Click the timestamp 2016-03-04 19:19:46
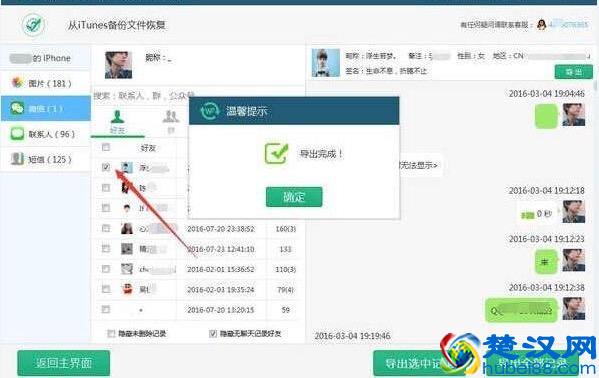 tap(352, 336)
